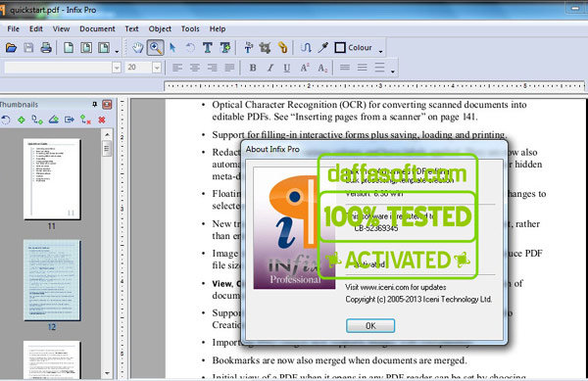Insert page from scanner icon
This screenshot has height=381, width=588.
[54, 119]
